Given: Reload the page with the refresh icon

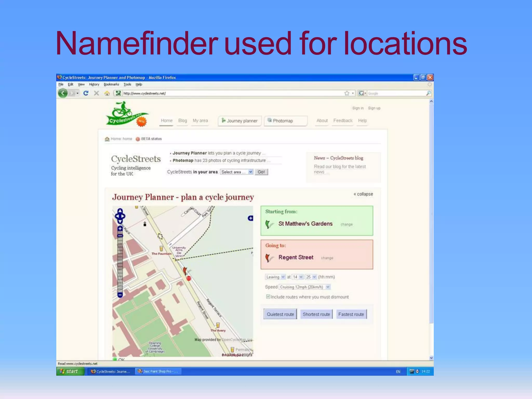Looking at the screenshot, I should point(86,93).
